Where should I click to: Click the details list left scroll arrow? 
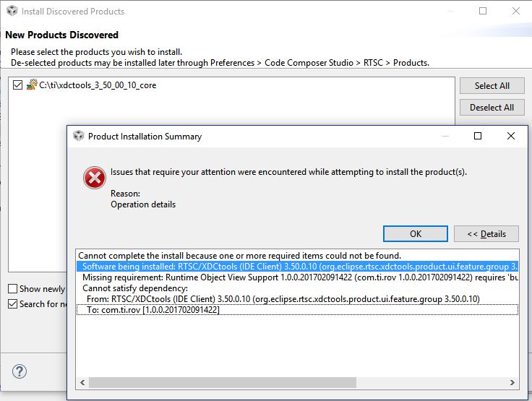click(82, 383)
